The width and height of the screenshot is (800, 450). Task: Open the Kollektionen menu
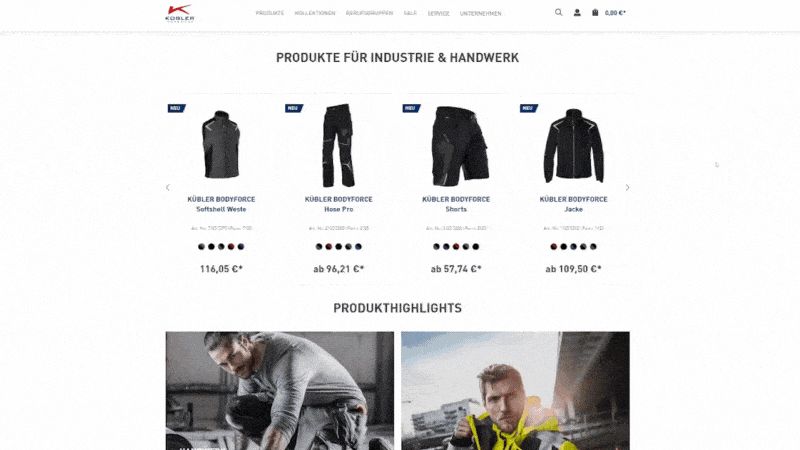[x=315, y=13]
